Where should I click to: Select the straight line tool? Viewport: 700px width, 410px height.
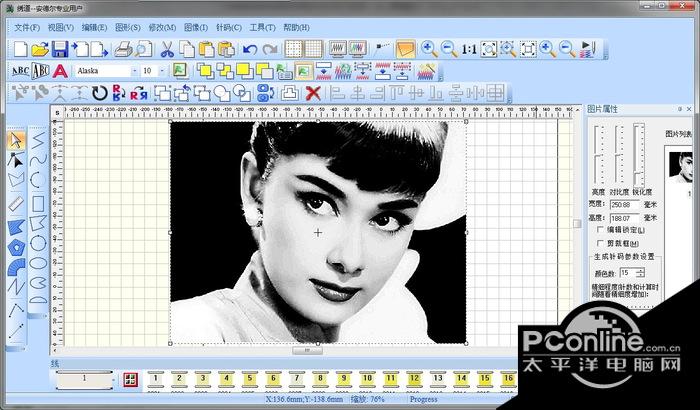(x=17, y=331)
